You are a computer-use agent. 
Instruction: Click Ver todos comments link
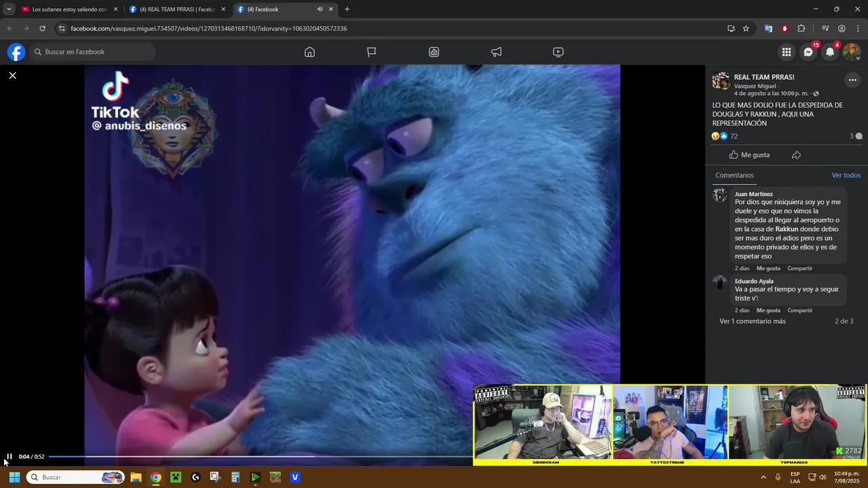[846, 176]
